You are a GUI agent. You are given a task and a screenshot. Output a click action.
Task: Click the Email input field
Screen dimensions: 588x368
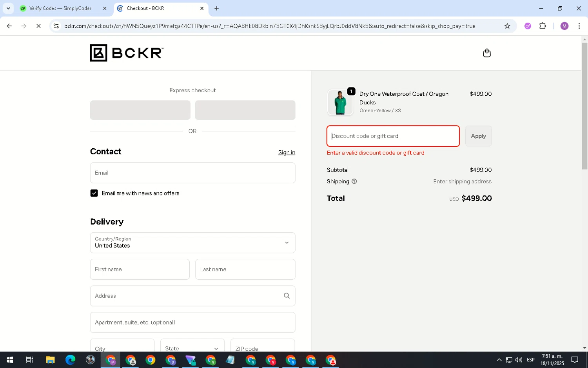[192, 173]
